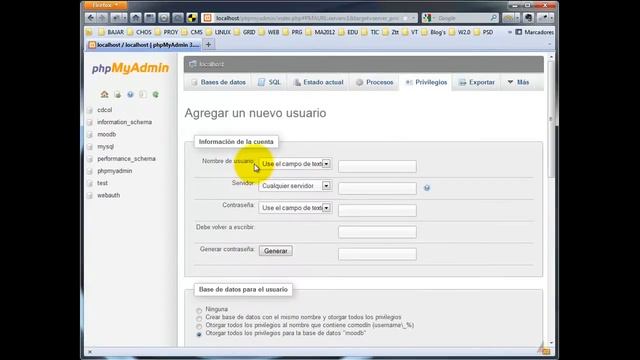Click the Servidor host text input field
The height and width of the screenshot is (360, 640).
pos(377,188)
